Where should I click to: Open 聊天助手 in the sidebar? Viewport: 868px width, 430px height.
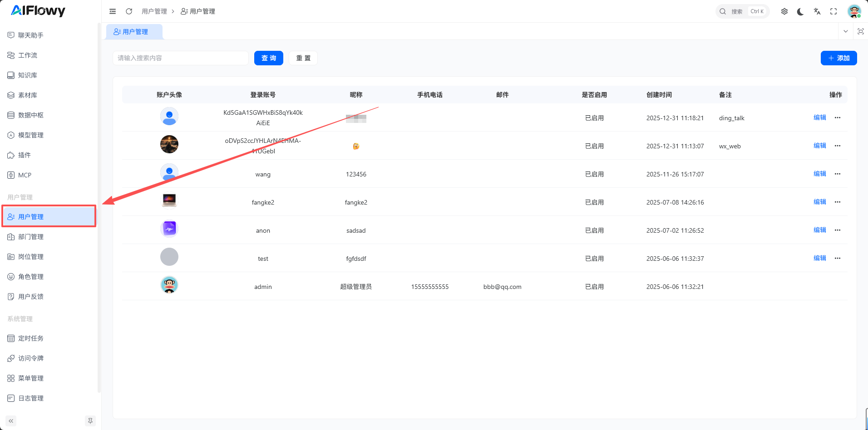point(31,35)
